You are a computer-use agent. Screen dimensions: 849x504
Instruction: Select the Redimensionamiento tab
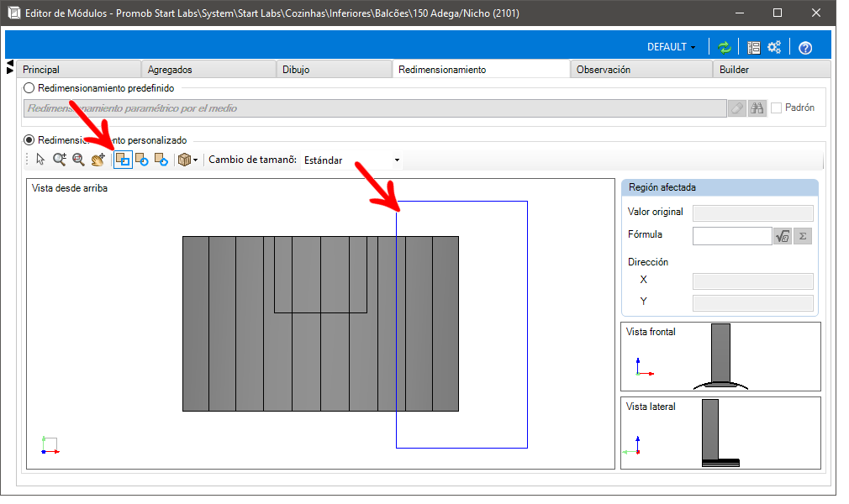click(481, 69)
